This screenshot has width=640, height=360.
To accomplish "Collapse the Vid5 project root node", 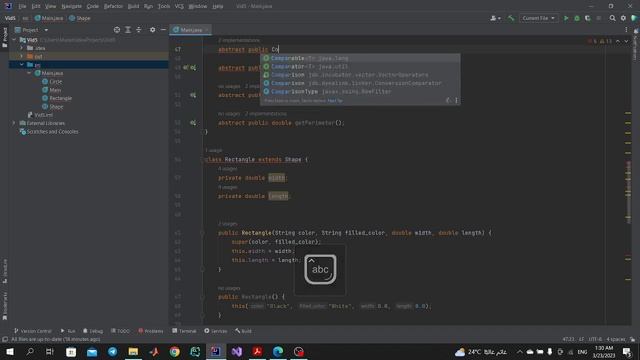I will pyautogui.click(x=14, y=40).
